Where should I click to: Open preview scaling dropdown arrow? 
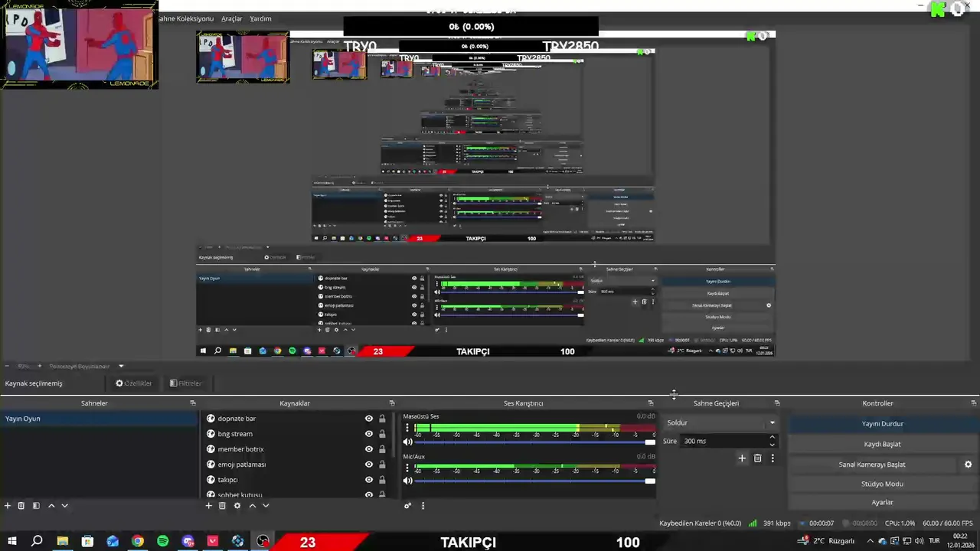[x=121, y=366]
